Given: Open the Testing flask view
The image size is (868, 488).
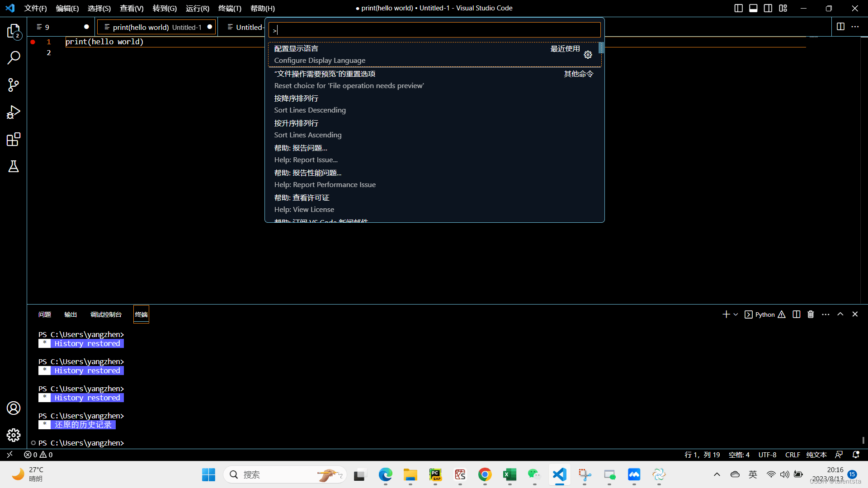Looking at the screenshot, I should [x=14, y=166].
